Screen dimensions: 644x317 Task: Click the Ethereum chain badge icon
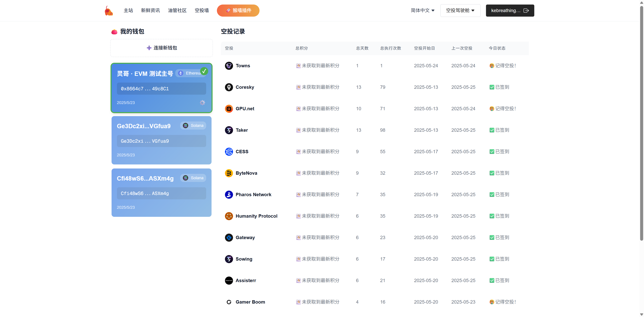click(181, 73)
